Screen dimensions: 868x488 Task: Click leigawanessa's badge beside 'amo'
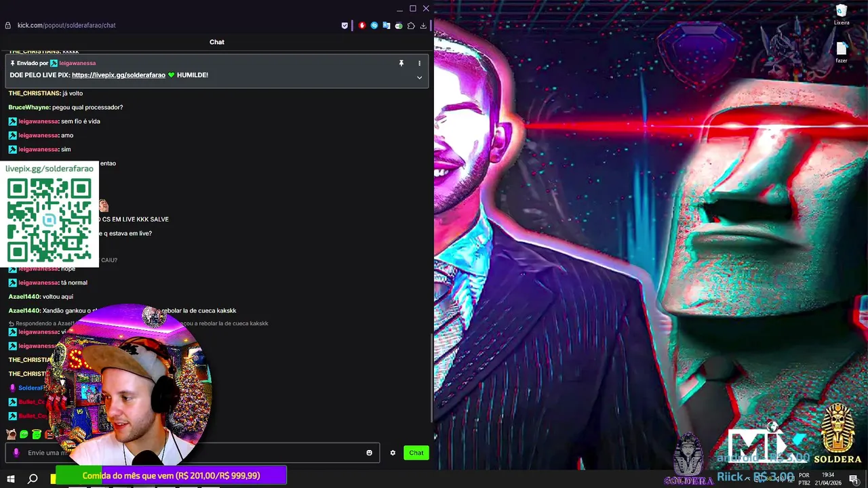coord(12,136)
